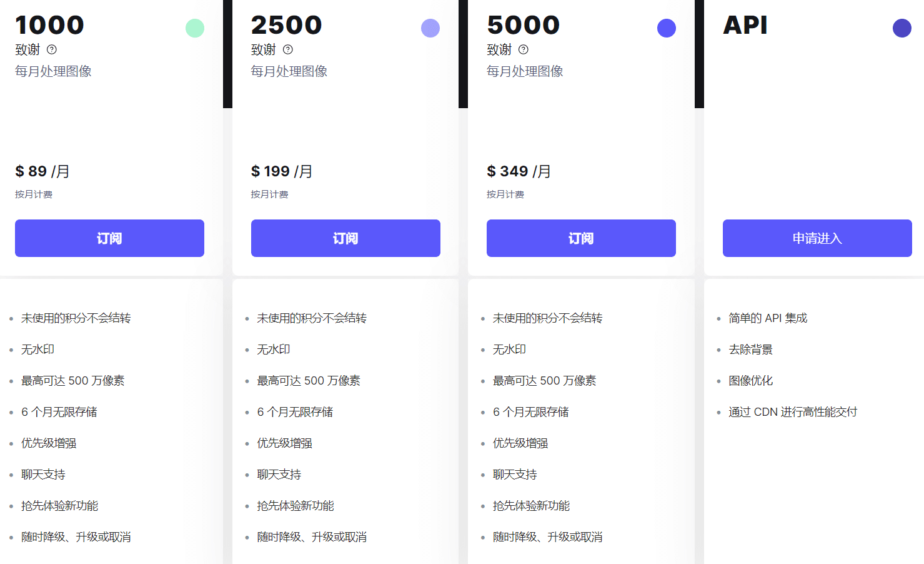The height and width of the screenshot is (564, 924).
Task: Click the help icon next to 致谢 on 2500 plan
Action: [x=288, y=49]
